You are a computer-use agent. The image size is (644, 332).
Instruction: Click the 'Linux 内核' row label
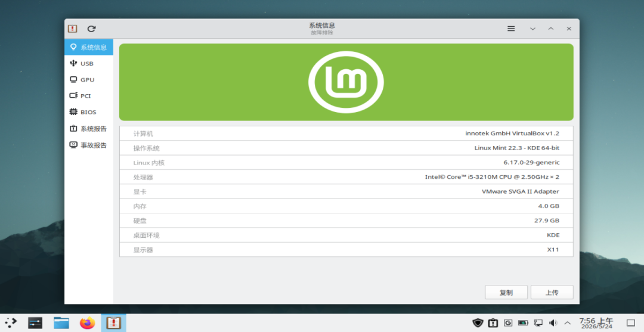coord(148,163)
